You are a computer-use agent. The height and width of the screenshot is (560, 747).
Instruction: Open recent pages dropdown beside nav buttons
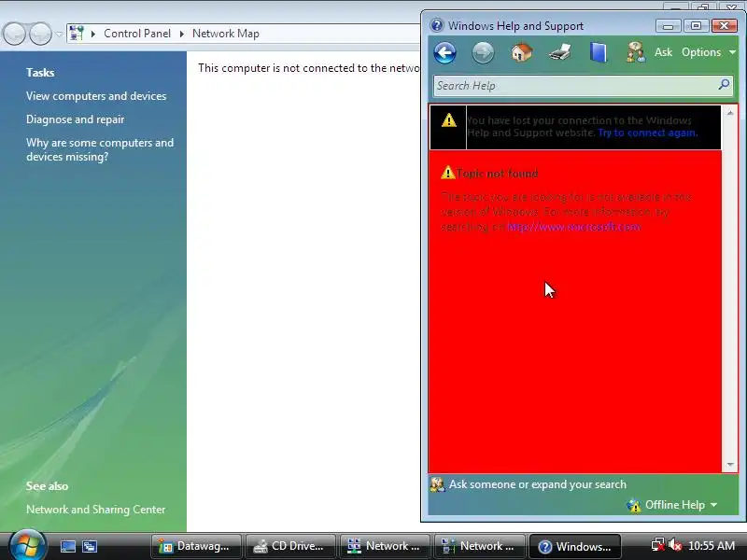tap(59, 34)
